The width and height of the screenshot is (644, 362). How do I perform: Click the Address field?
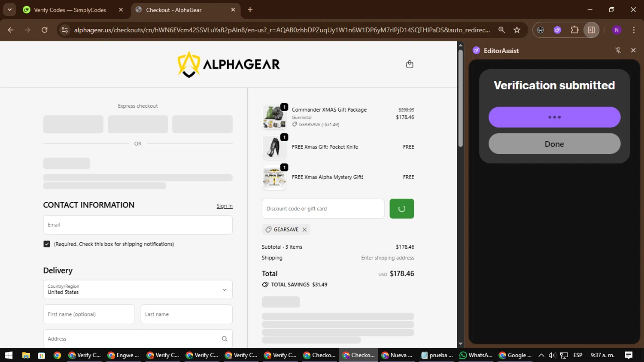[138, 339]
